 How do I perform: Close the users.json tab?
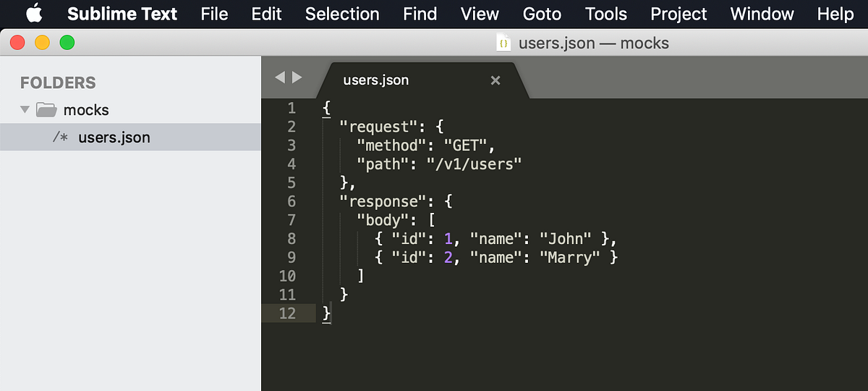click(495, 80)
